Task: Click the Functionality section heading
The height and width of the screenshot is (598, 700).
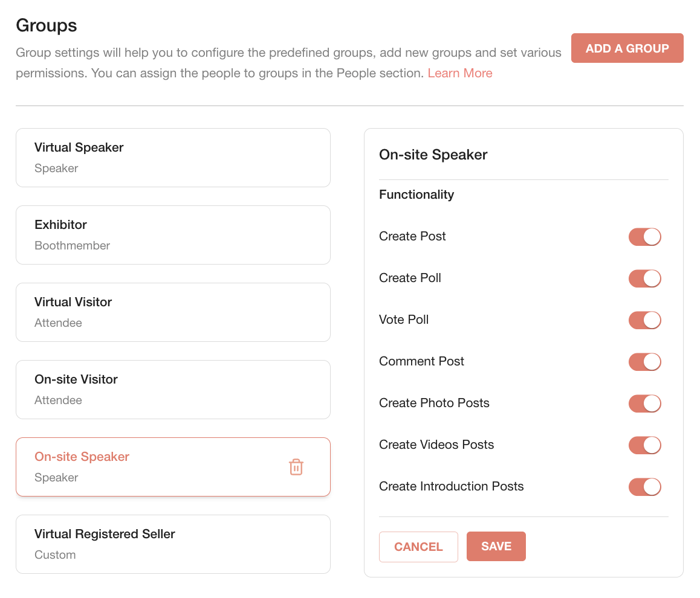Action: [x=416, y=195]
